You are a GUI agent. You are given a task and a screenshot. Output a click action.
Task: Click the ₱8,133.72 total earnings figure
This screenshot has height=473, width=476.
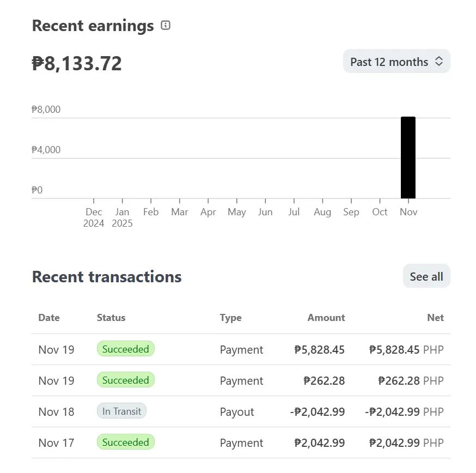pos(77,64)
